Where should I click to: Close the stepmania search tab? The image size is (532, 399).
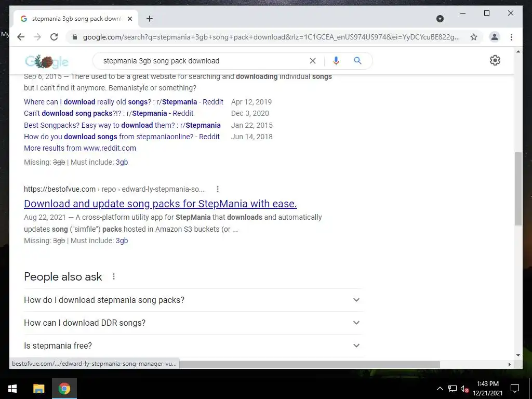tap(129, 19)
